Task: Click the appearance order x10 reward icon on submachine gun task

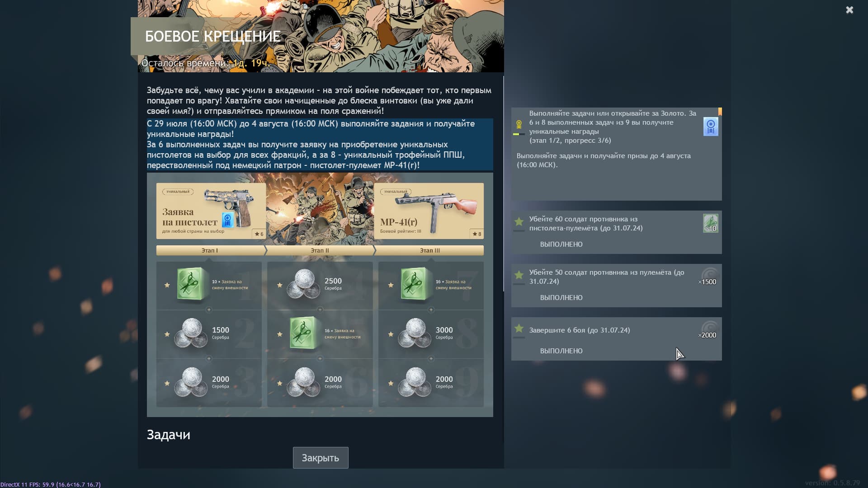Action: [x=710, y=223]
